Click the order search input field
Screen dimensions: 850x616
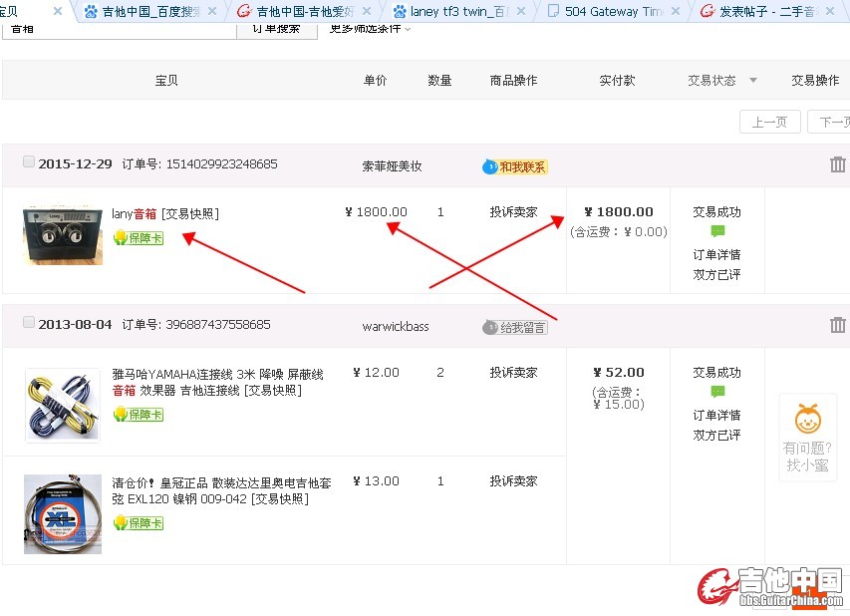pos(120,28)
